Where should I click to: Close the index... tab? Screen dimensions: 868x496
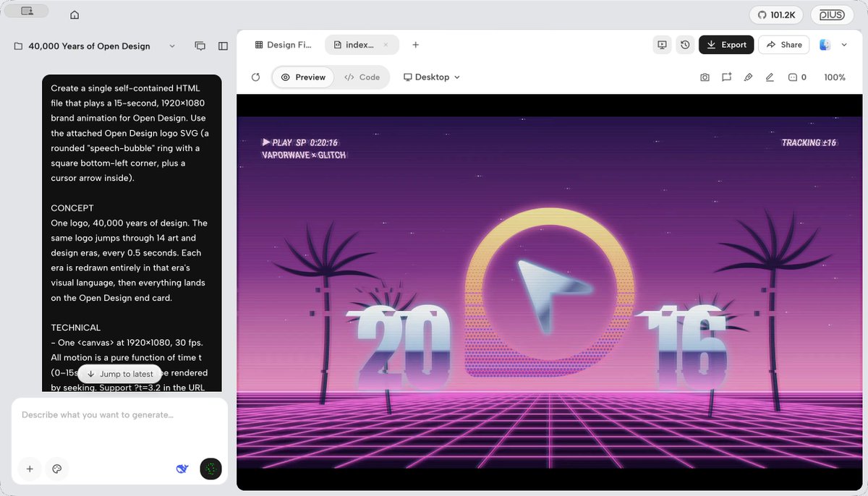point(386,45)
